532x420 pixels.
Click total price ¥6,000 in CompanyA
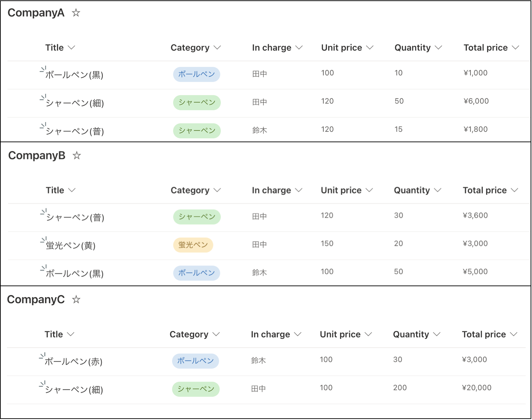[x=476, y=101]
